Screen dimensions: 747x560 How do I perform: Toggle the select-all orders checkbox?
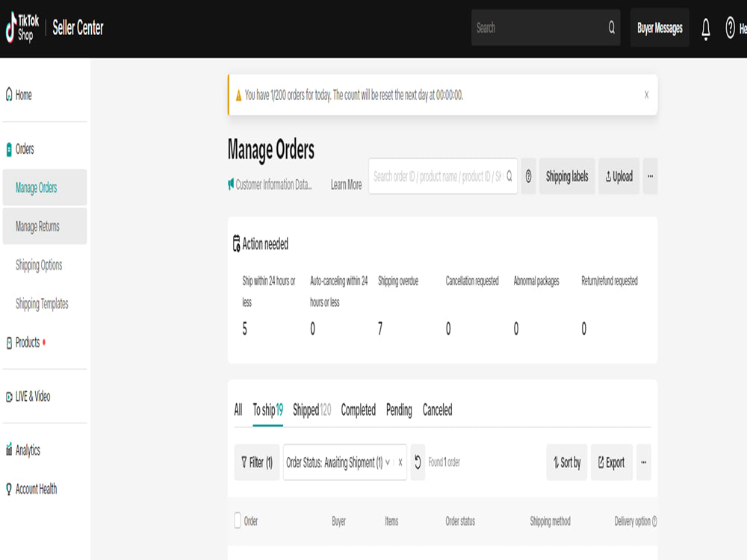238,520
